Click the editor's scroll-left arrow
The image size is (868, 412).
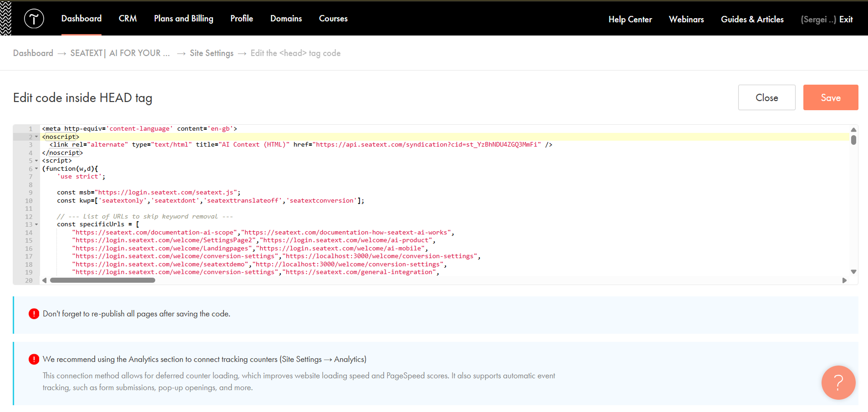[44, 280]
